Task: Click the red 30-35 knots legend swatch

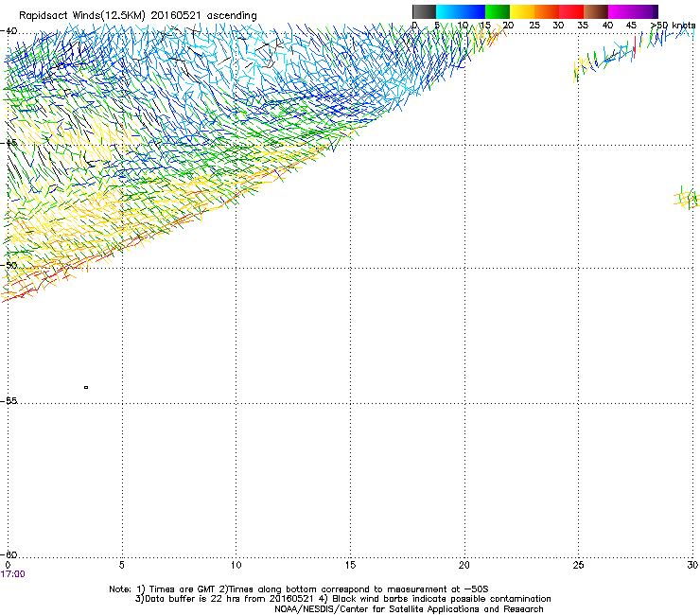Action: click(x=571, y=11)
